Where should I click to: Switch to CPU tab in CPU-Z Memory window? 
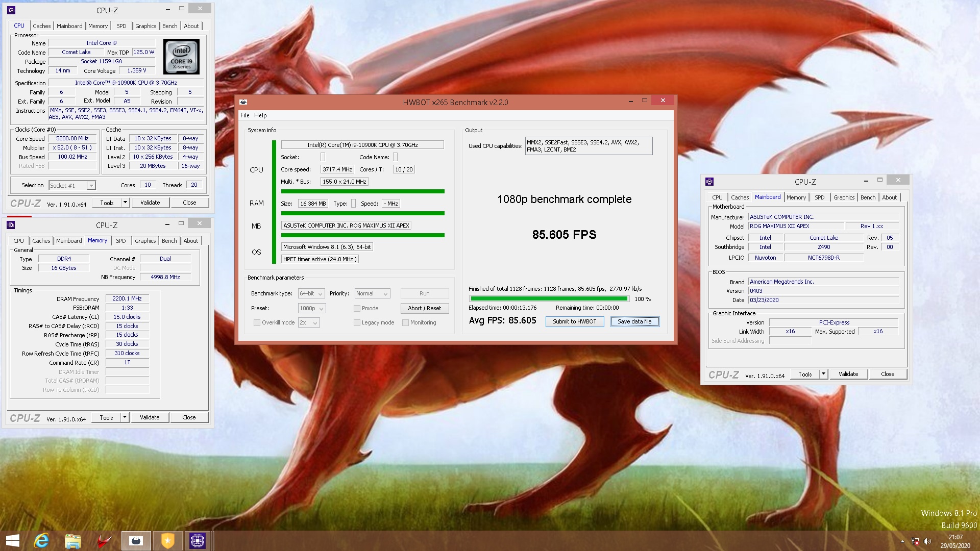[18, 241]
